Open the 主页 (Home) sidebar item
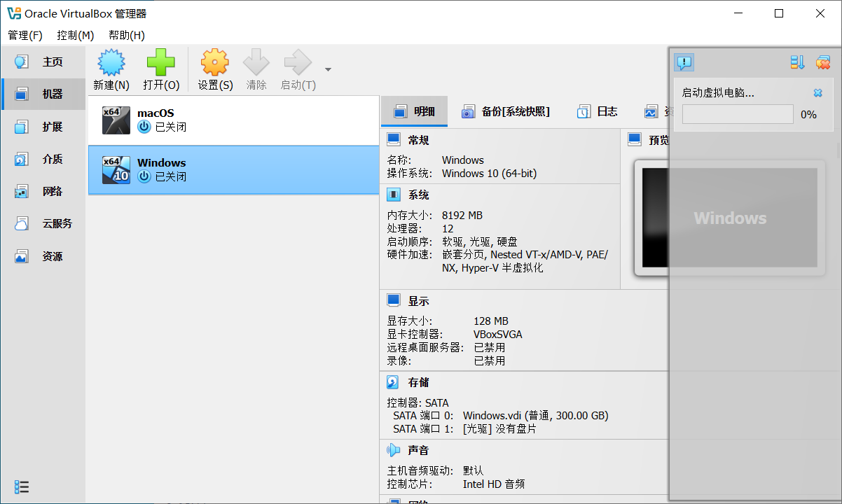The height and width of the screenshot is (504, 842). (x=43, y=62)
